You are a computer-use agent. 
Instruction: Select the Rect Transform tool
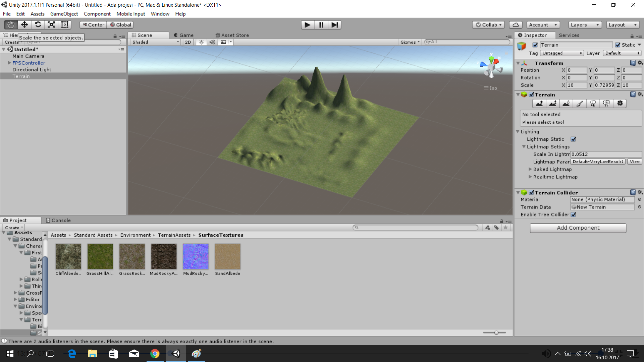(x=65, y=25)
